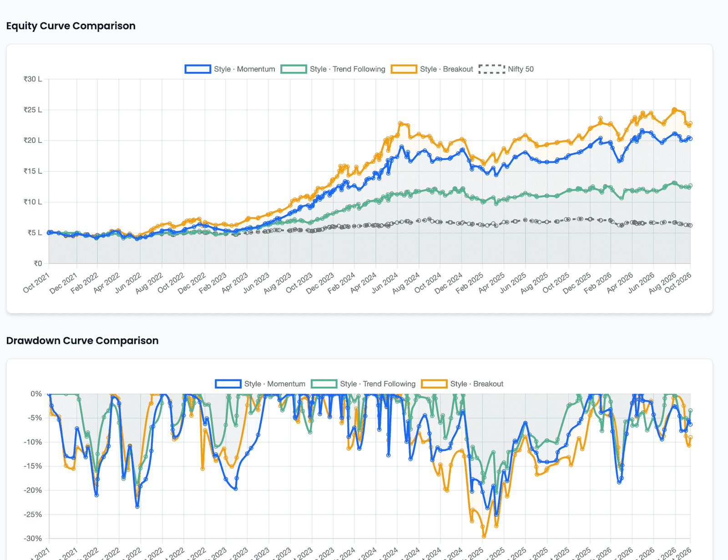Click Breakout deepest drawdown point near -30%
The width and height of the screenshot is (728, 560).
pos(484,536)
